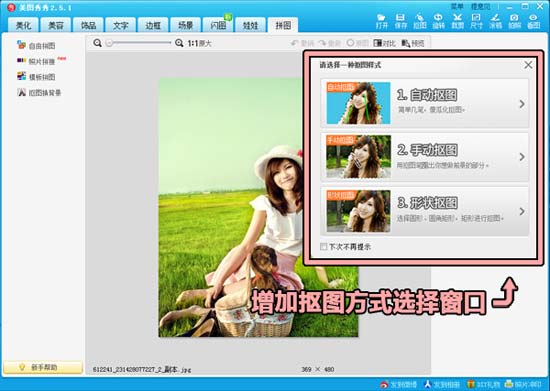Click the 自动抠图 preview thumbnail
The width and height of the screenshot is (550, 391).
(358, 103)
